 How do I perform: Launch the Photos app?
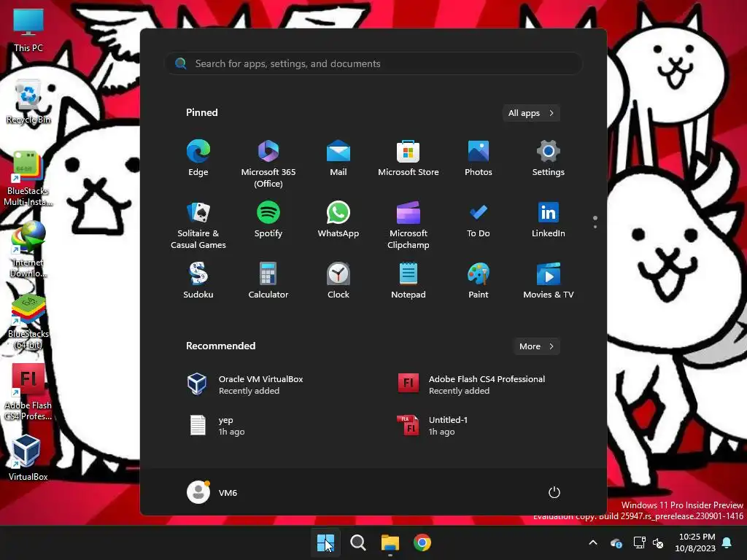[479, 158]
